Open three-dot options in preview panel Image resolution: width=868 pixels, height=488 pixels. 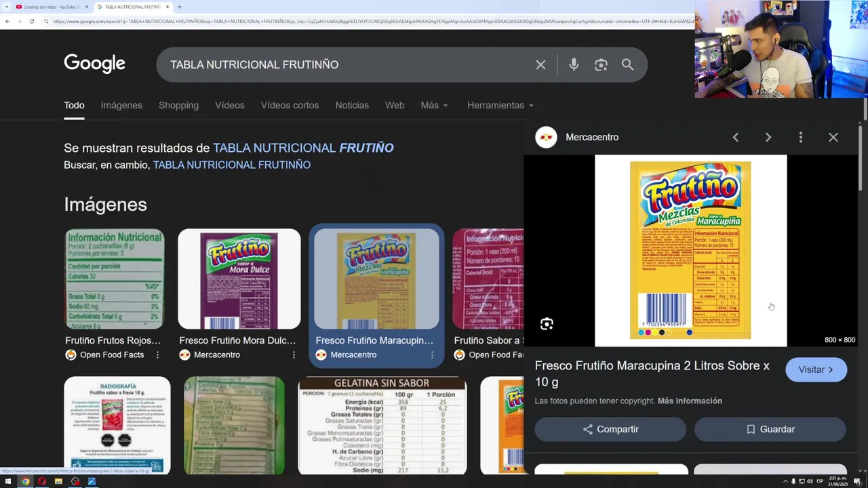[x=800, y=137]
